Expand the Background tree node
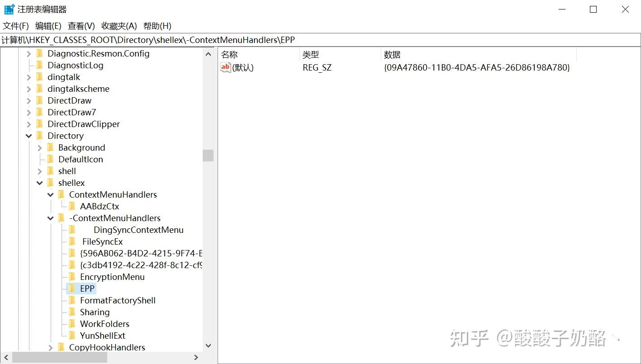This screenshot has height=364, width=641. pyautogui.click(x=40, y=147)
